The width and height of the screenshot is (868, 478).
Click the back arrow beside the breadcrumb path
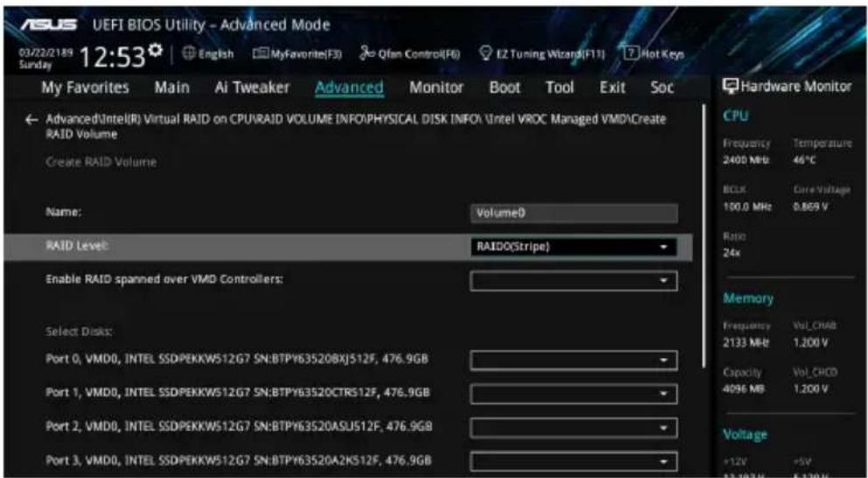pyautogui.click(x=31, y=120)
